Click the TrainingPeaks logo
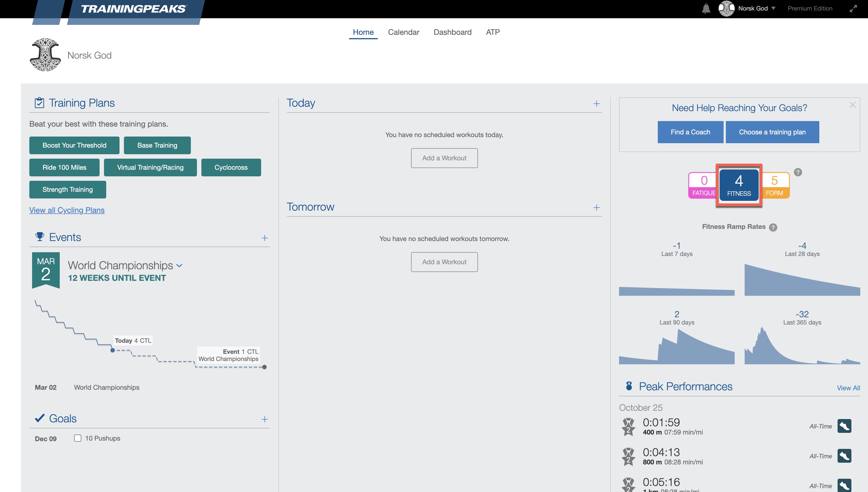Screen dimensions: 868x492 134,9
